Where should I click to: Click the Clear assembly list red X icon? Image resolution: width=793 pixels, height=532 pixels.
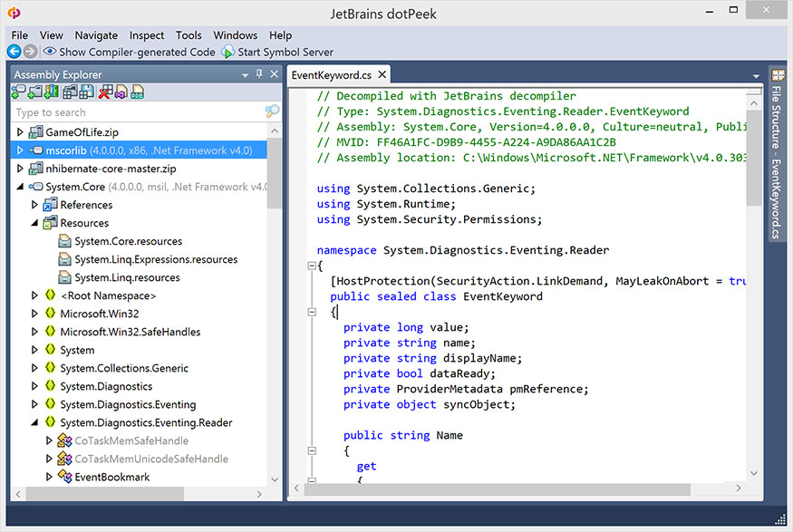pos(105,92)
